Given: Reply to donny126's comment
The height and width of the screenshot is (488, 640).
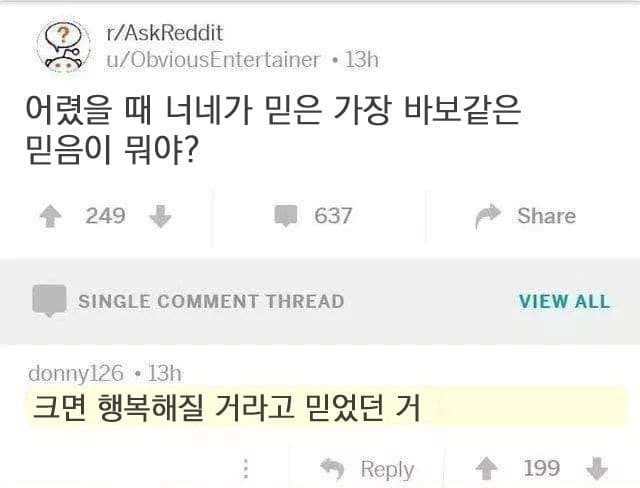Looking at the screenshot, I should point(368,468).
